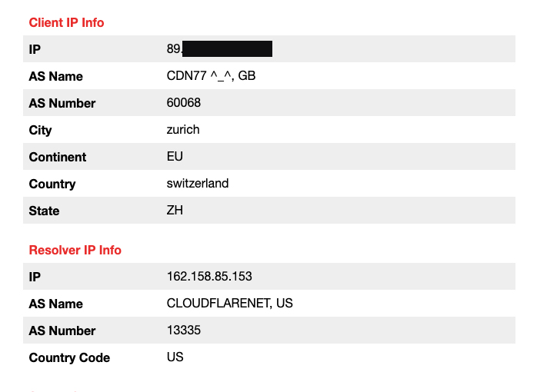Select the CDN77 AS Name value
This screenshot has height=392, width=537.
211,75
